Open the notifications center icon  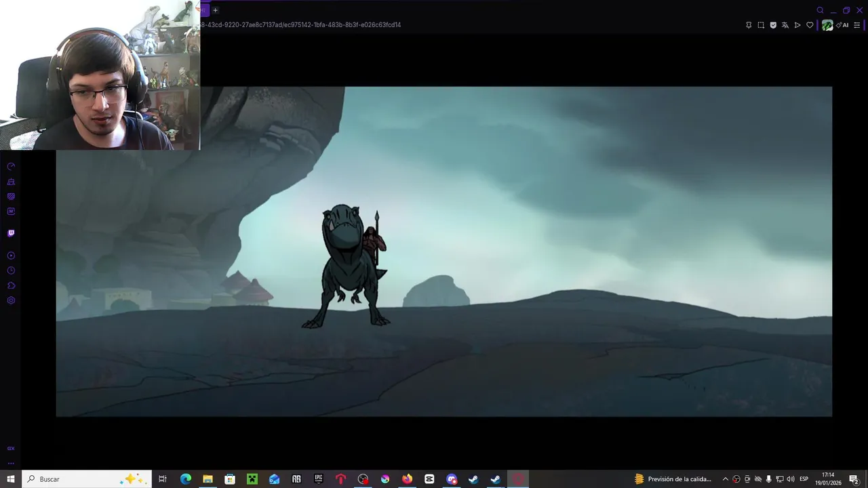click(854, 479)
